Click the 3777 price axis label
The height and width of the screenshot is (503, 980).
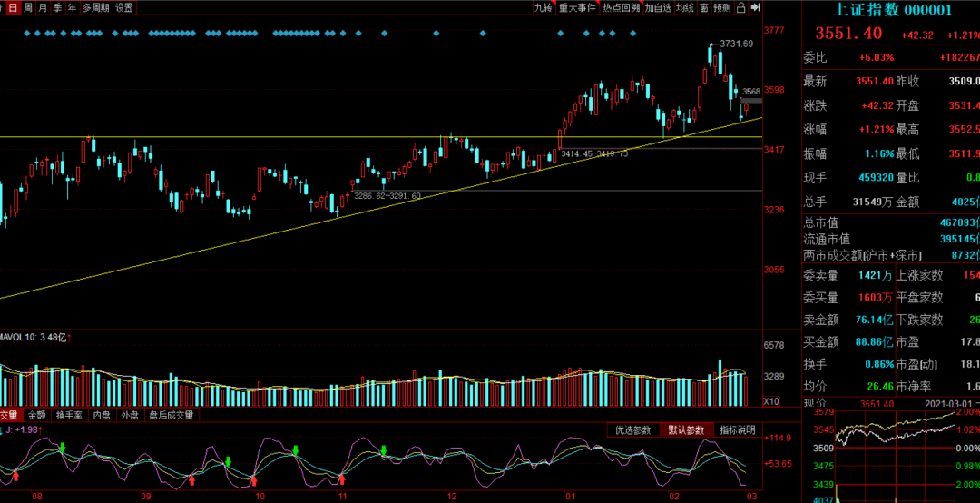[774, 30]
